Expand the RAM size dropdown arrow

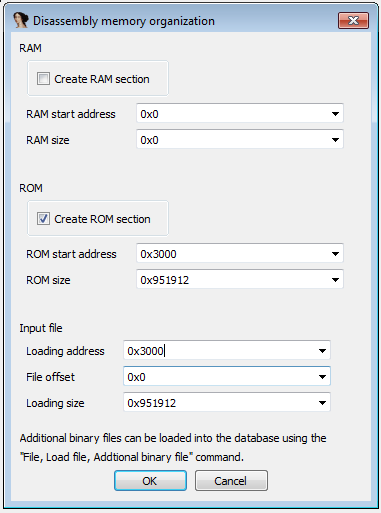tap(335, 140)
